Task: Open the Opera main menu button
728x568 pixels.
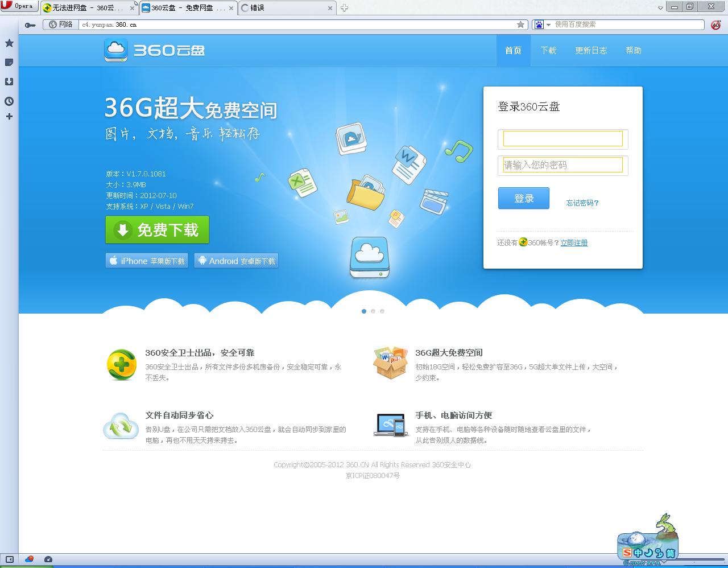Action: point(18,6)
